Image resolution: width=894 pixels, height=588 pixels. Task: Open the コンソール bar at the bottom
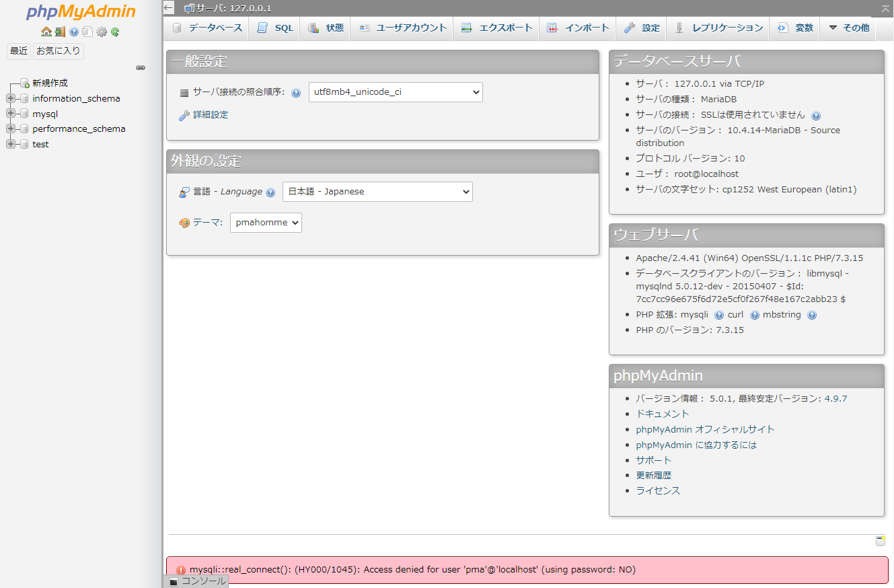pyautogui.click(x=197, y=581)
